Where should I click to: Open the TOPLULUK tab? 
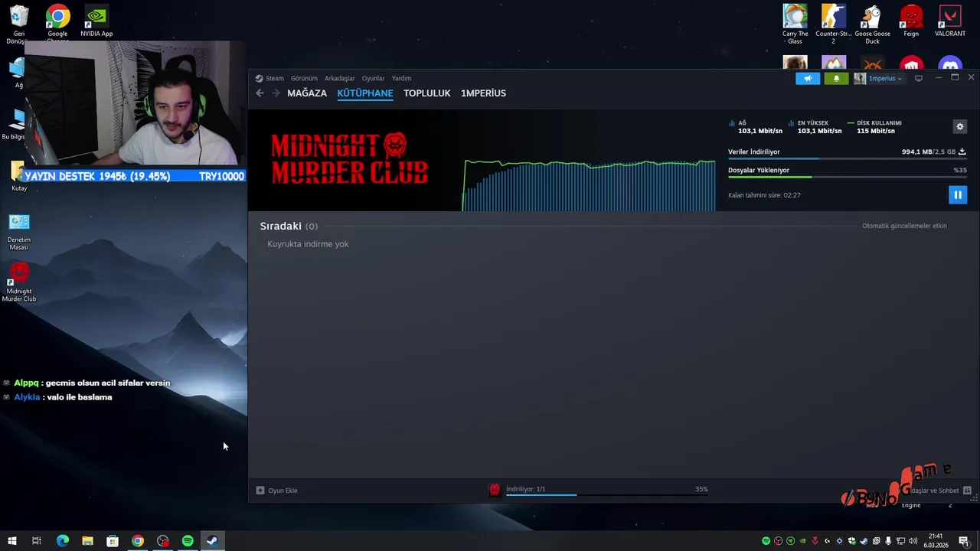coord(427,93)
